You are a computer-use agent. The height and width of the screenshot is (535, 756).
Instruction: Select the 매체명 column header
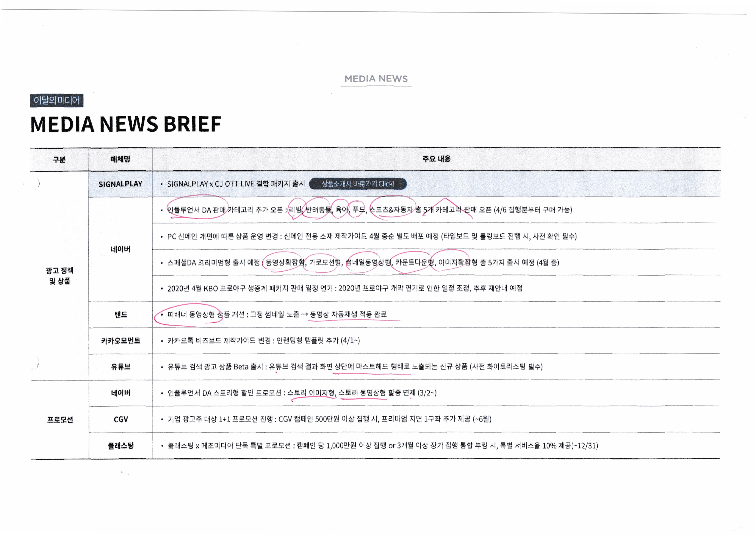pyautogui.click(x=120, y=159)
